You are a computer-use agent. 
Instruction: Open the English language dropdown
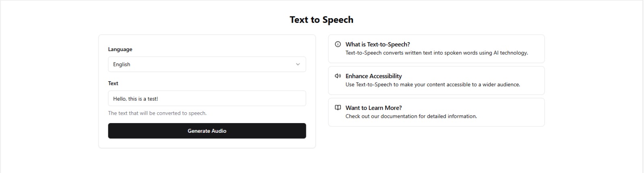pyautogui.click(x=207, y=64)
